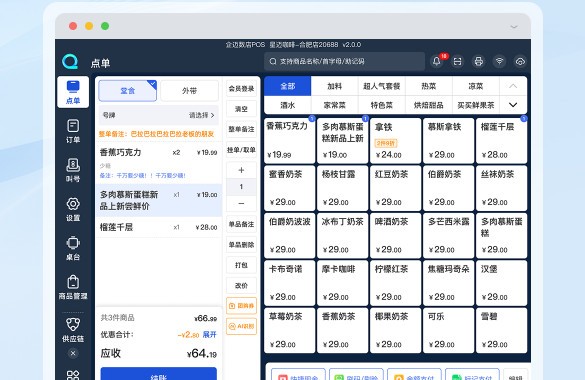The height and width of the screenshot is (380, 585).
Task: Switch to the 烘焙甜品 category tab
Action: 429,105
